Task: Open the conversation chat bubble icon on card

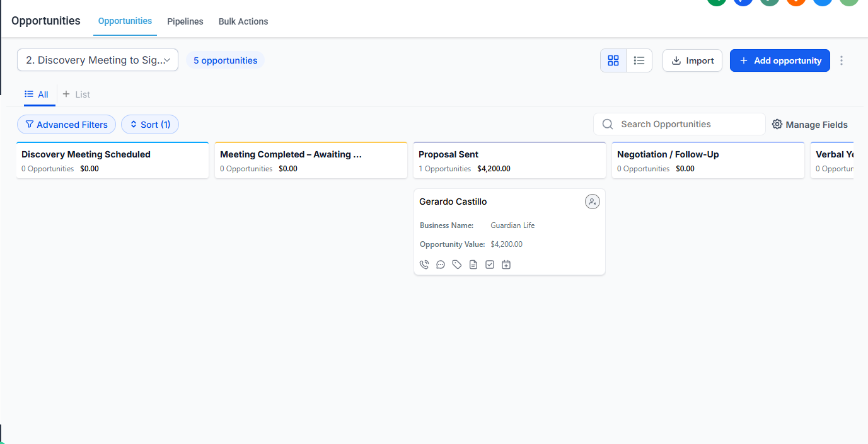Action: pyautogui.click(x=441, y=265)
